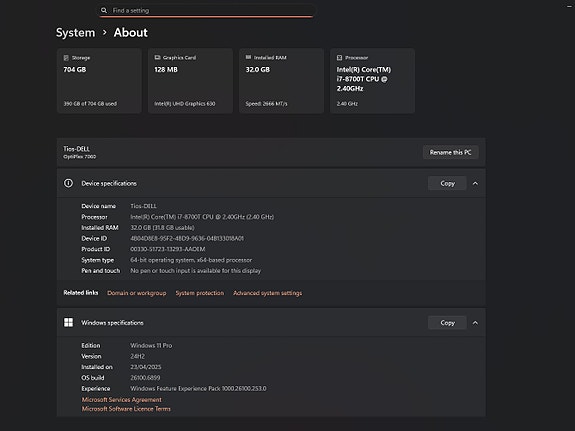Click Rename this PC button
Viewport: 575px width, 431px height.
[450, 152]
